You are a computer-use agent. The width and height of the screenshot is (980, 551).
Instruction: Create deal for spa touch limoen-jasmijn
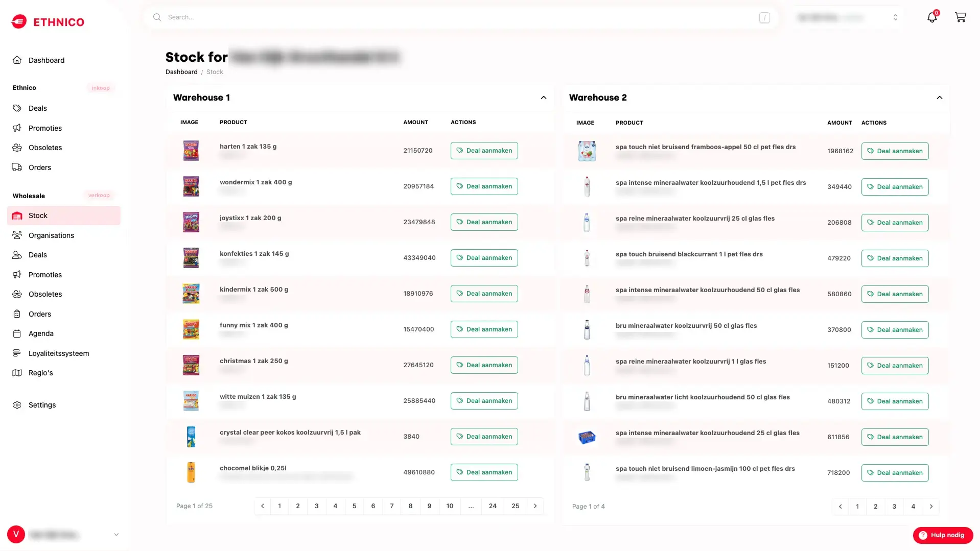pyautogui.click(x=895, y=473)
